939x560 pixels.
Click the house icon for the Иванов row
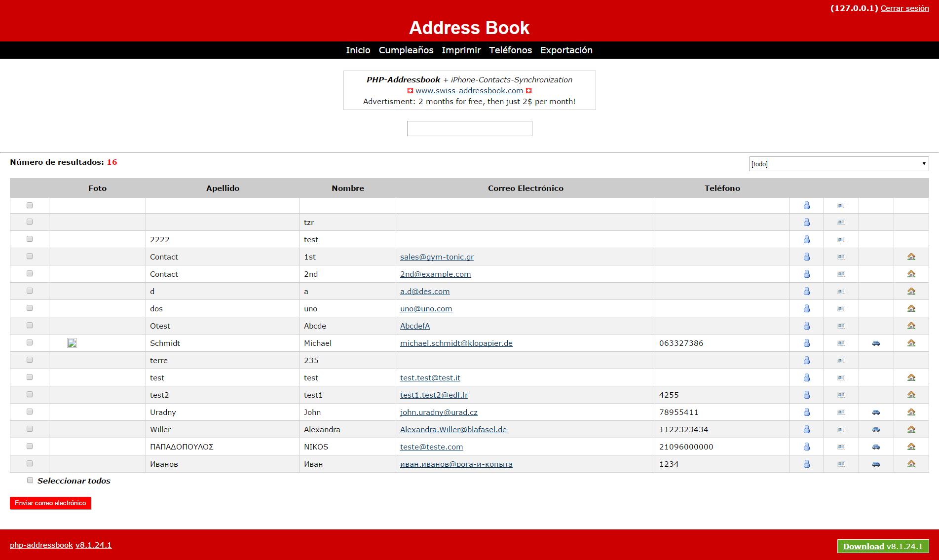point(911,464)
